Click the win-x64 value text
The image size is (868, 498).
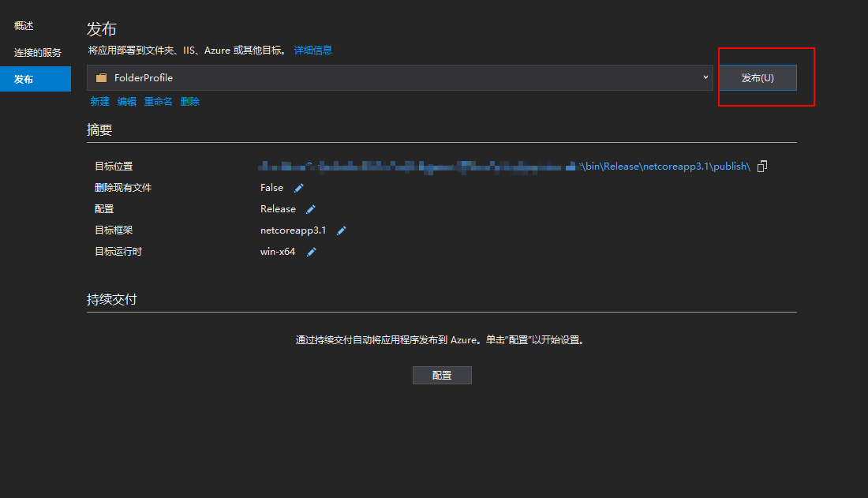(278, 252)
